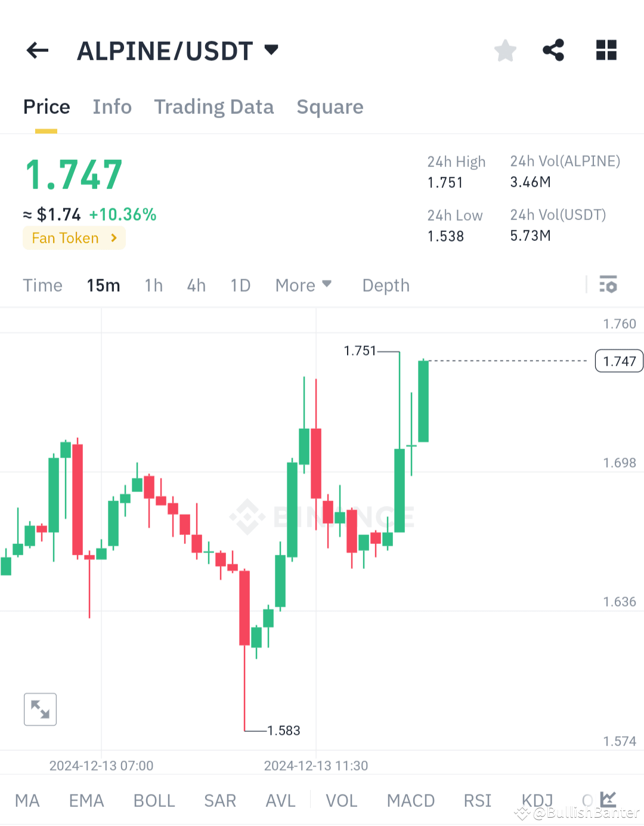644x826 pixels.
Task: Open the Depth view
Action: [385, 285]
